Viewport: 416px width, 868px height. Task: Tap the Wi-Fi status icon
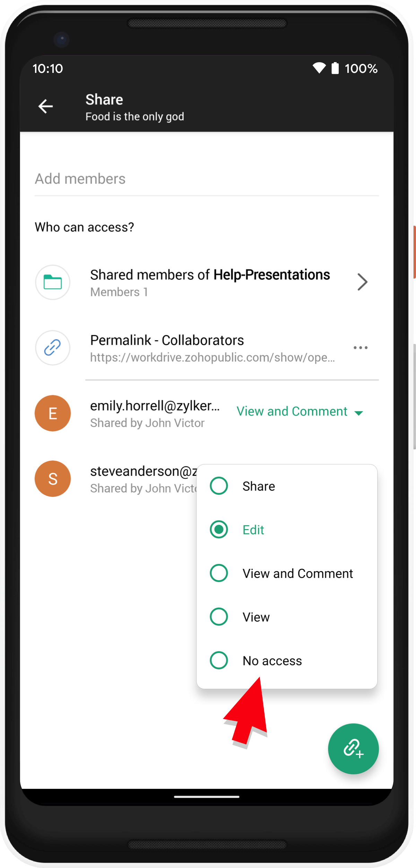(x=319, y=68)
